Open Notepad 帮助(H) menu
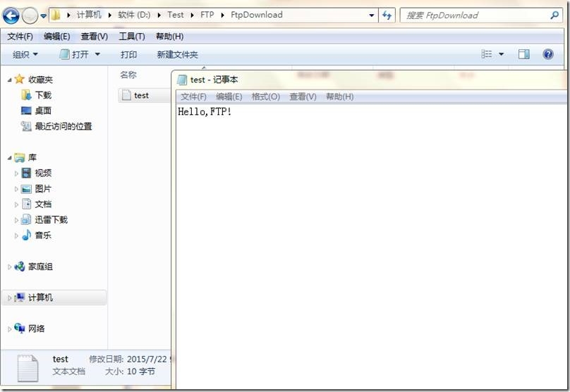Screen dimensions: 570x392 339,97
